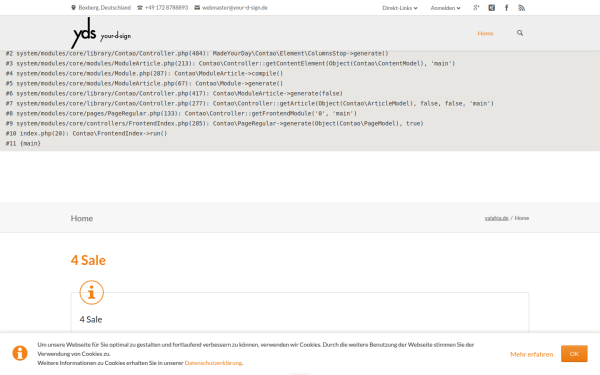
Task: Open the Mehr erfahren link
Action: (532, 354)
